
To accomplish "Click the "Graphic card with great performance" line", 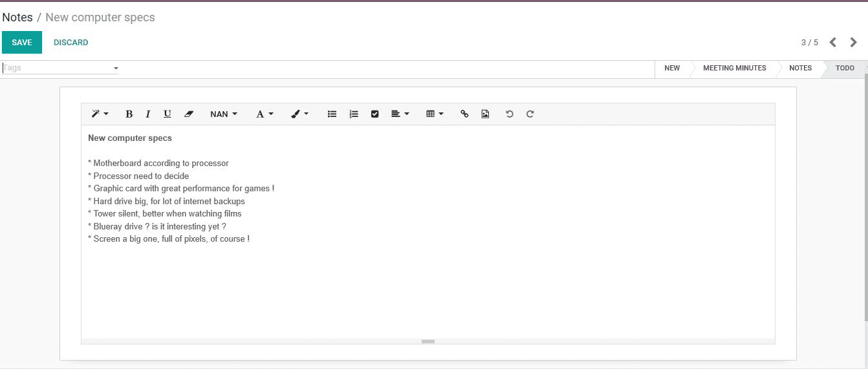I will tap(181, 189).
